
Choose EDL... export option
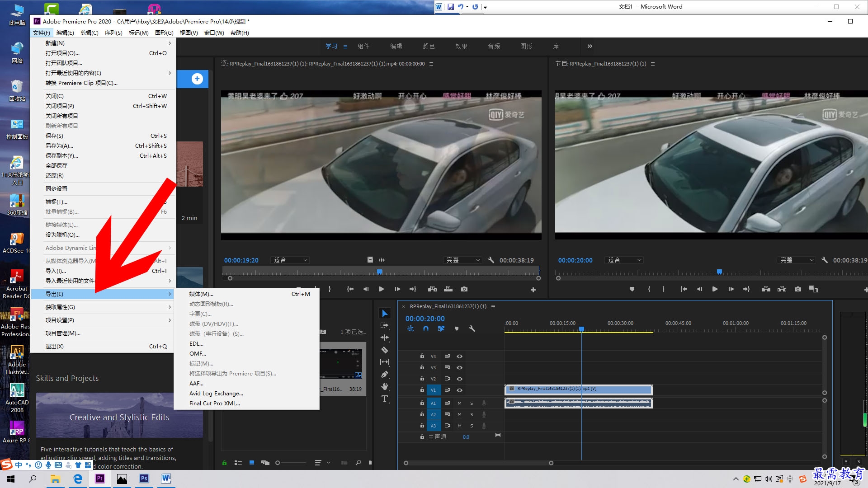247,344
